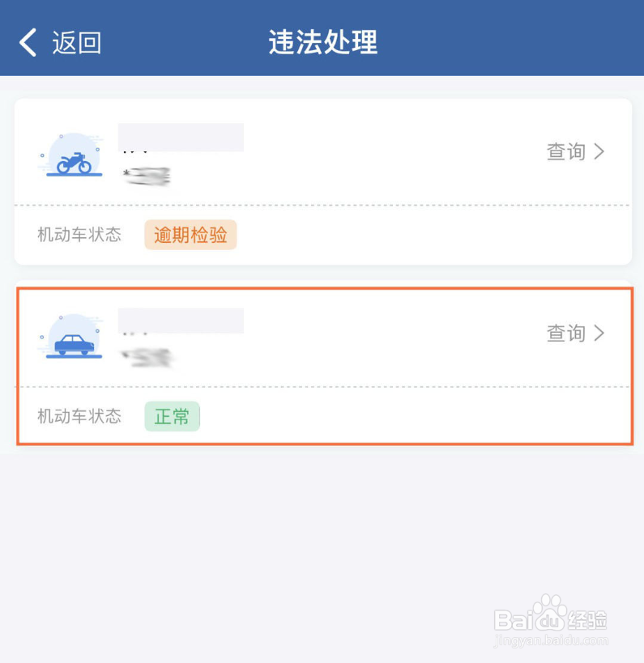Click the Baidu 经验 watermark logo

pyautogui.click(x=551, y=614)
